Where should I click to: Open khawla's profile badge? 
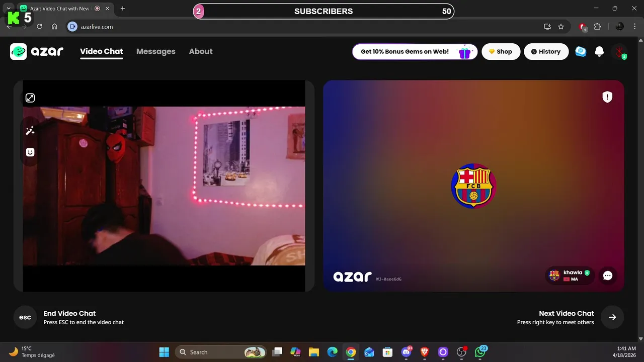tap(570, 276)
